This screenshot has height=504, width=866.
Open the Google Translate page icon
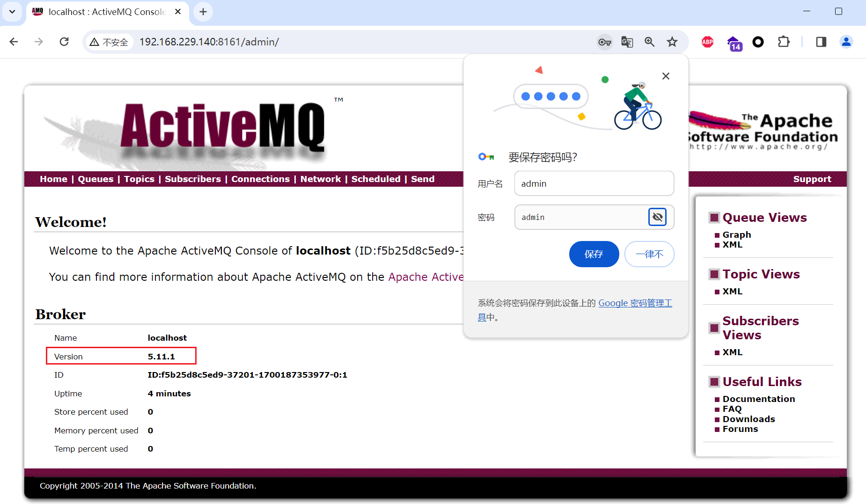[x=627, y=42]
